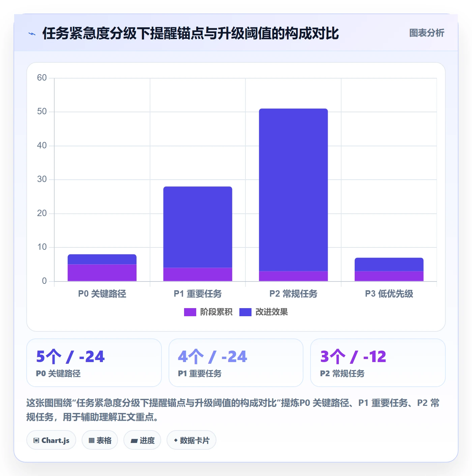The height and width of the screenshot is (476, 472).
Task: Click the blue 改进效果 legend swatch
Action: click(x=245, y=312)
